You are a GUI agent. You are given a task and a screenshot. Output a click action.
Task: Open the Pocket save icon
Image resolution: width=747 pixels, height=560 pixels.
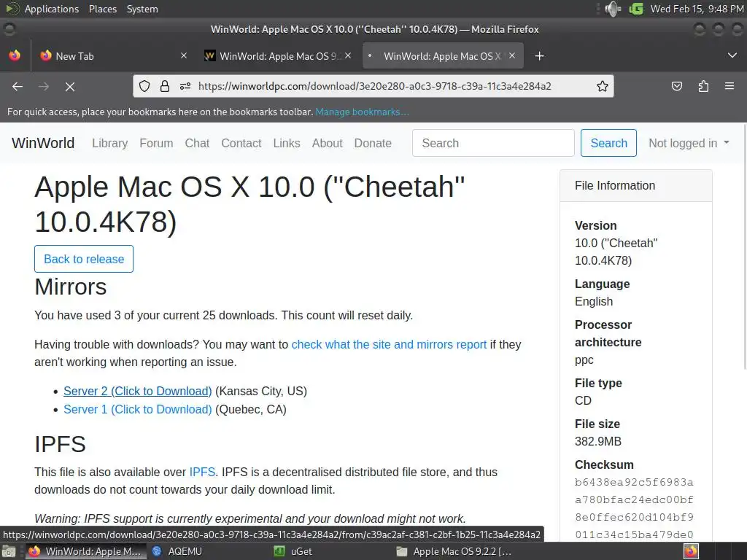point(676,86)
